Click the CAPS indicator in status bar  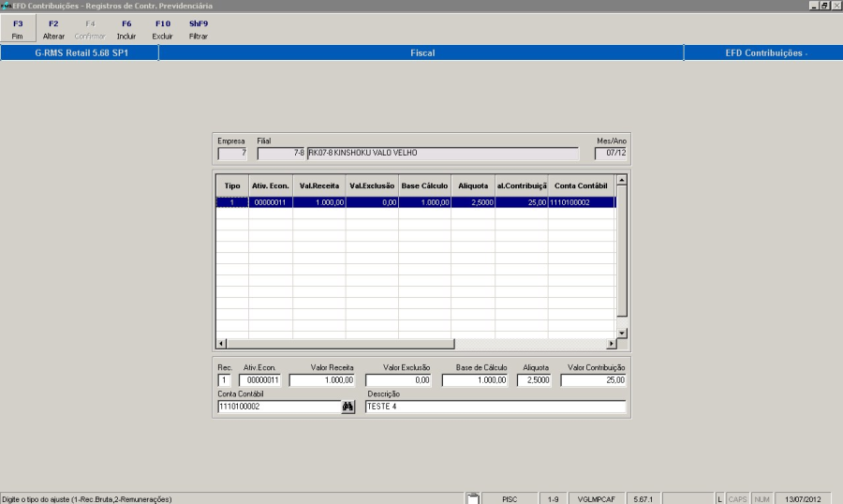tap(738, 499)
